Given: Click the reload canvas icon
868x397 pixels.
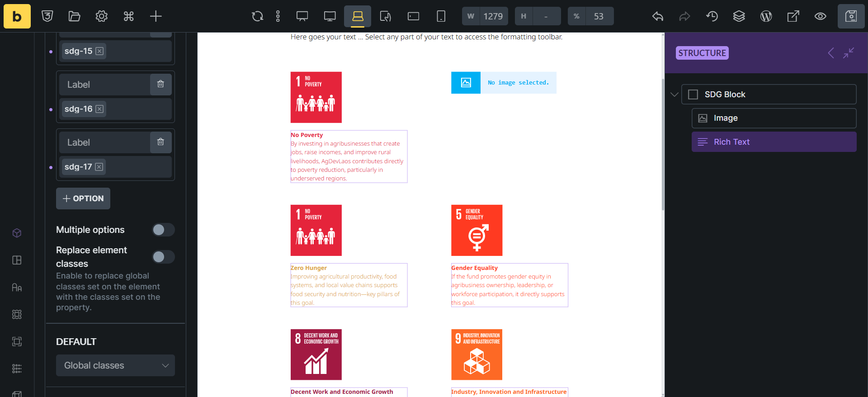Looking at the screenshot, I should [x=257, y=16].
